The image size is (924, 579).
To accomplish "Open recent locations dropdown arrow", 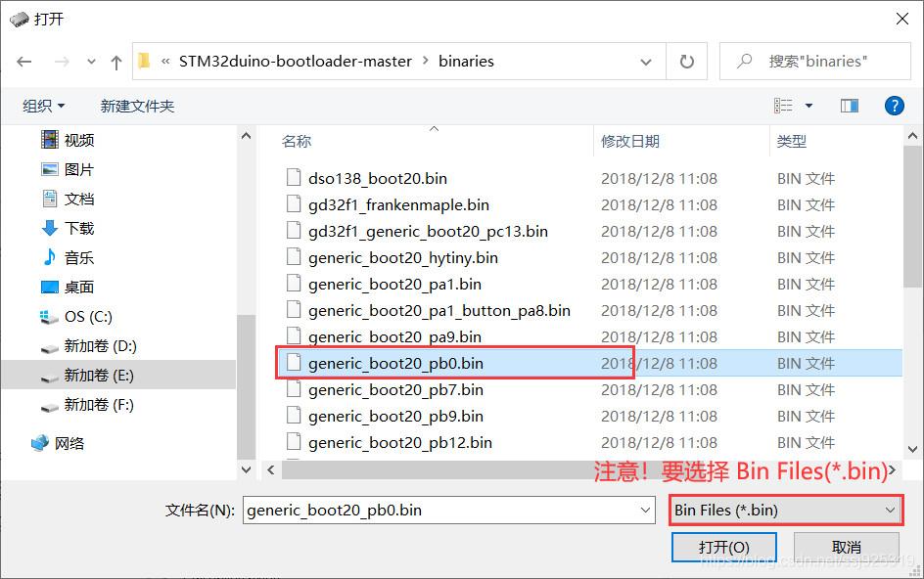I will coord(91,62).
